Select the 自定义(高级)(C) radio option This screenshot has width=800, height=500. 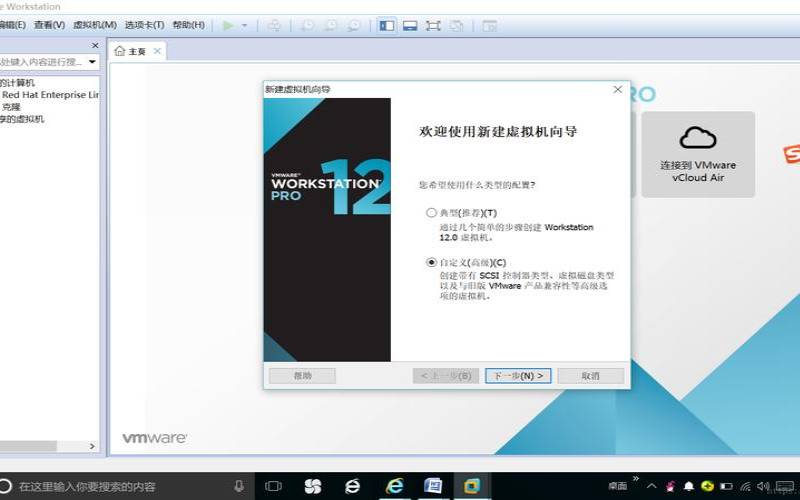click(432, 262)
